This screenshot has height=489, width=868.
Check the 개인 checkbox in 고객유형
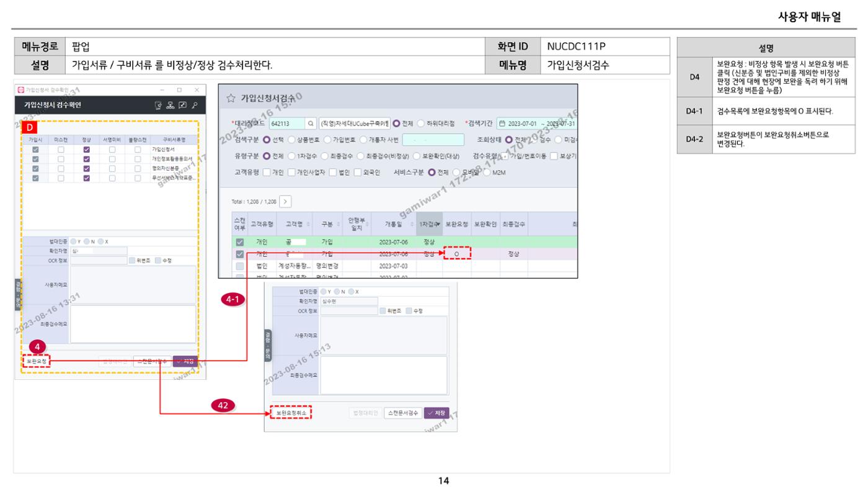pos(267,172)
